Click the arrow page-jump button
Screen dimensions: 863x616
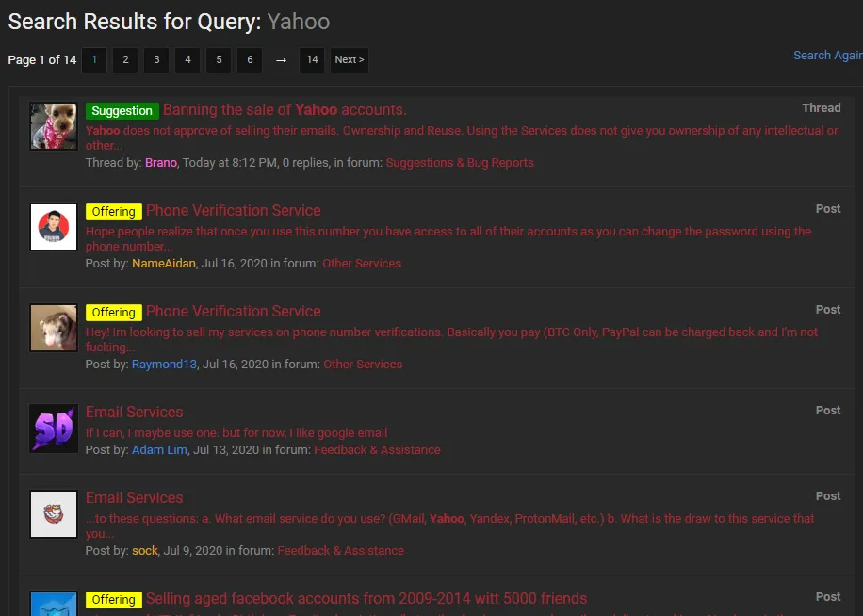tap(281, 60)
